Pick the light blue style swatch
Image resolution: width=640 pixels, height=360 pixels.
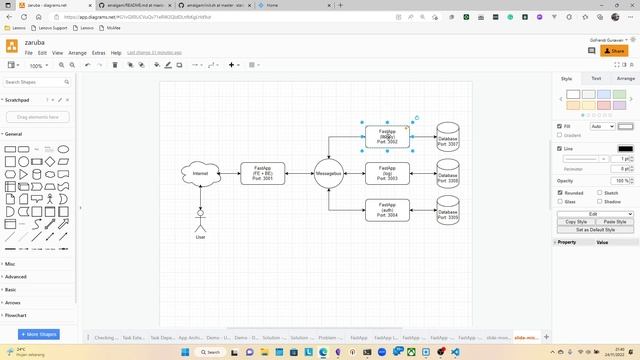pyautogui.click(x=604, y=94)
